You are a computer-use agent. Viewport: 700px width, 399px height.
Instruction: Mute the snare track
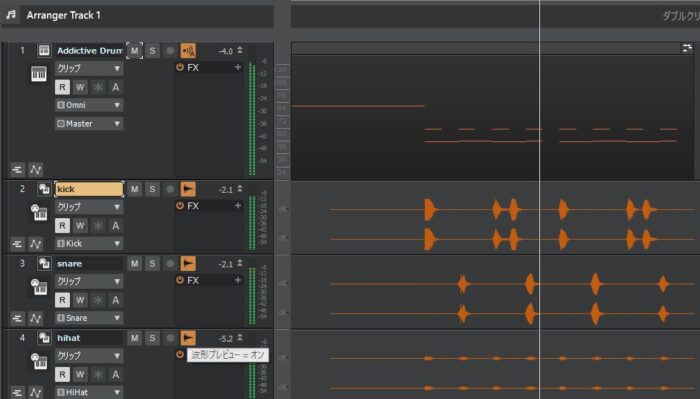coord(134,264)
